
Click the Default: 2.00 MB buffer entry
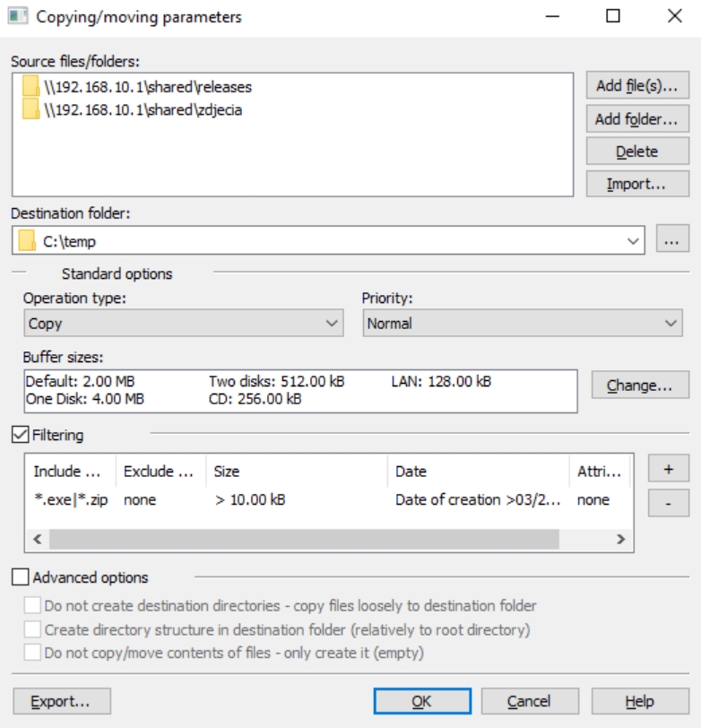point(80,381)
